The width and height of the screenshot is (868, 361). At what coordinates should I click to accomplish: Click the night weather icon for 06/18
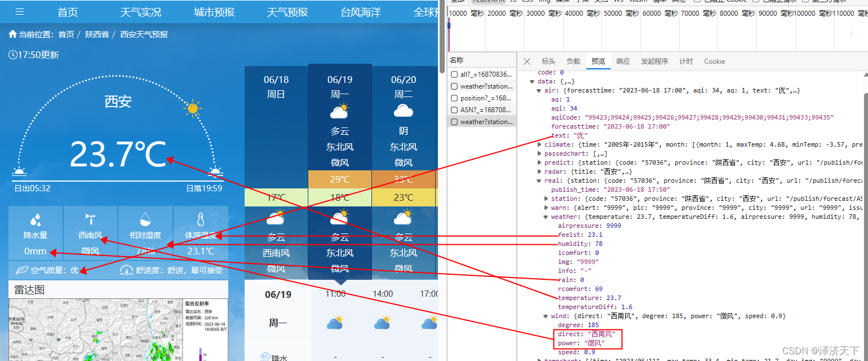point(276,218)
